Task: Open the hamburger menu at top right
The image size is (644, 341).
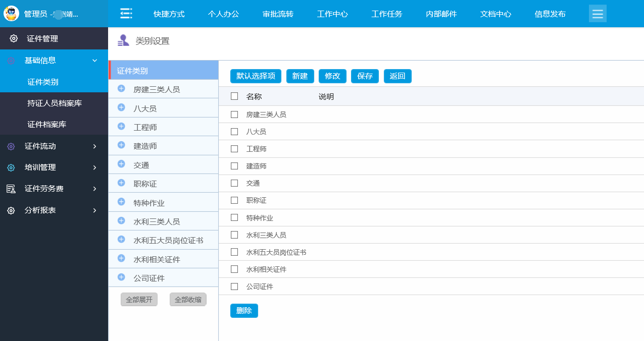Action: pos(598,14)
